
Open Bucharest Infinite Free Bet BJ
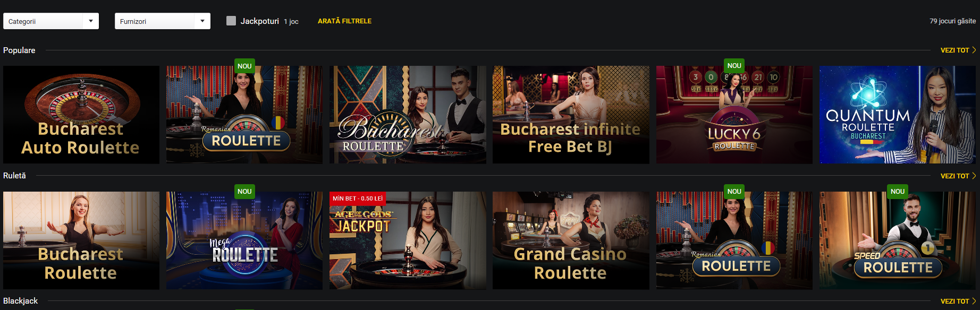point(571,115)
